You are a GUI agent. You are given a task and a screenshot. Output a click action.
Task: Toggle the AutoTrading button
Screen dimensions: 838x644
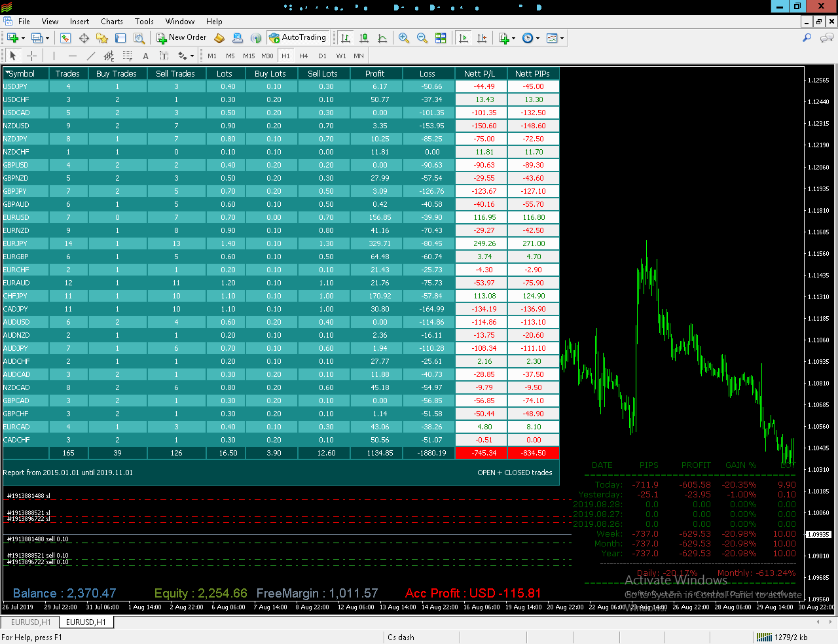(298, 38)
